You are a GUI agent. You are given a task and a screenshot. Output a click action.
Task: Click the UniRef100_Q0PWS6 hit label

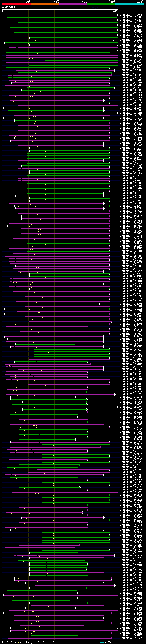131,361
